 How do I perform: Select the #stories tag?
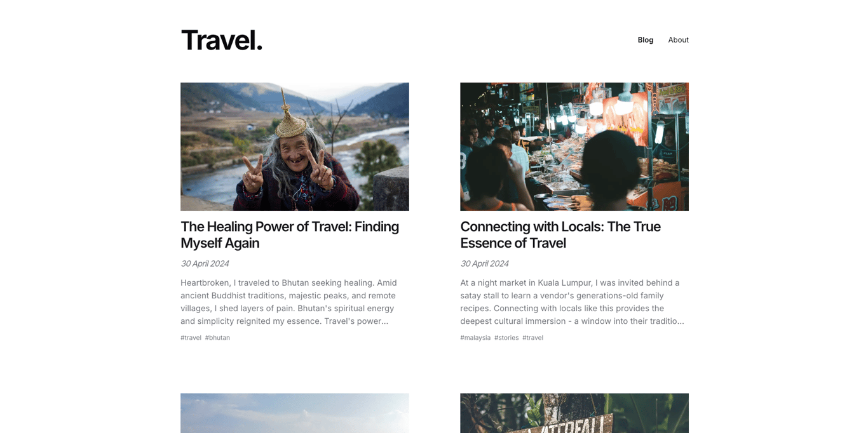point(506,338)
